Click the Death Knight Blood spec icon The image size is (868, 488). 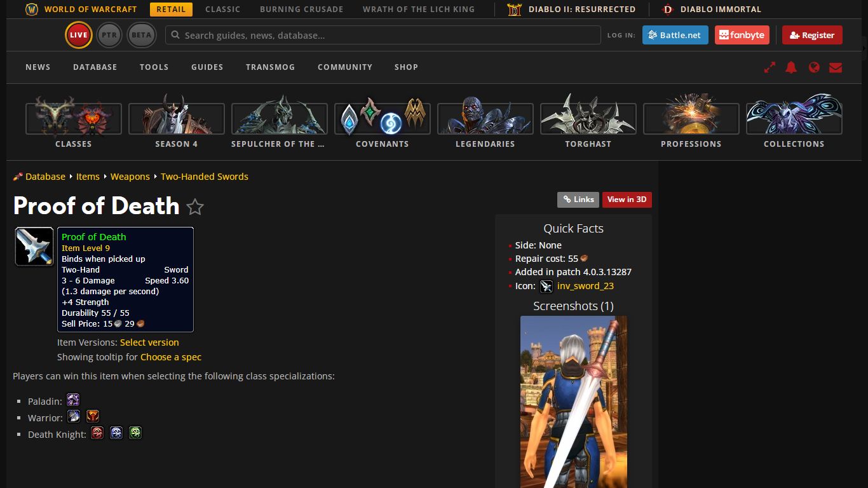point(97,433)
